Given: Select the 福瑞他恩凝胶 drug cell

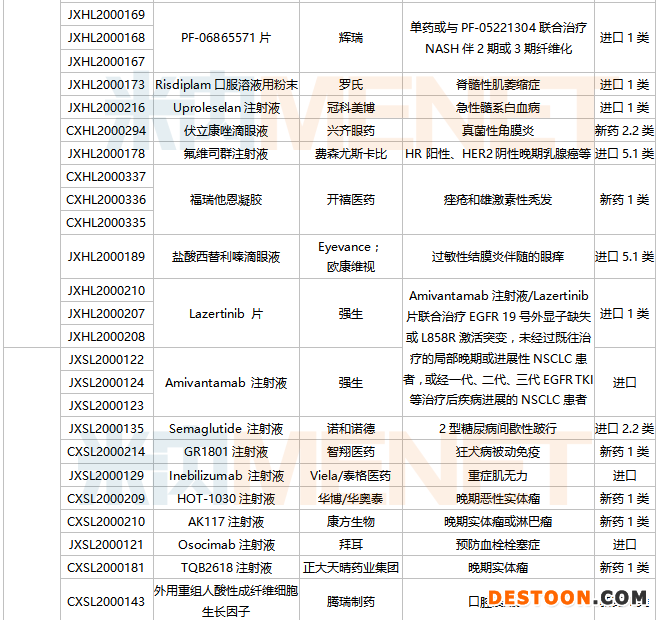Looking at the screenshot, I should click(x=226, y=200).
